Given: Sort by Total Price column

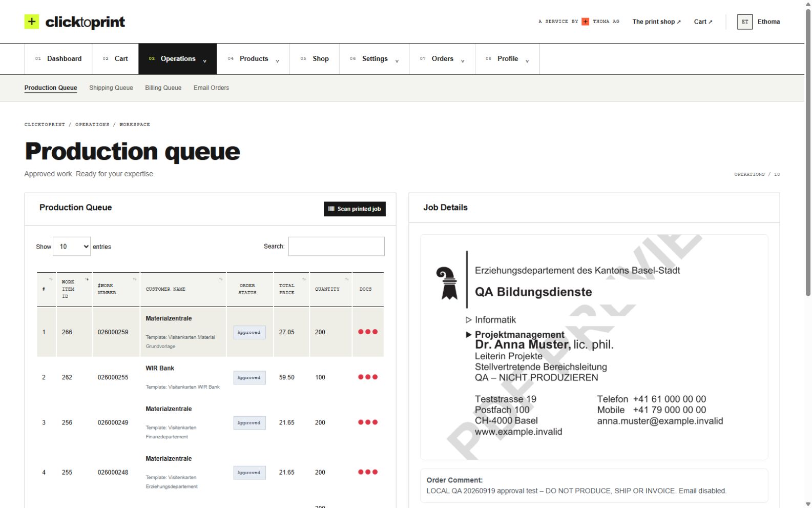Looking at the screenshot, I should click(x=292, y=289).
